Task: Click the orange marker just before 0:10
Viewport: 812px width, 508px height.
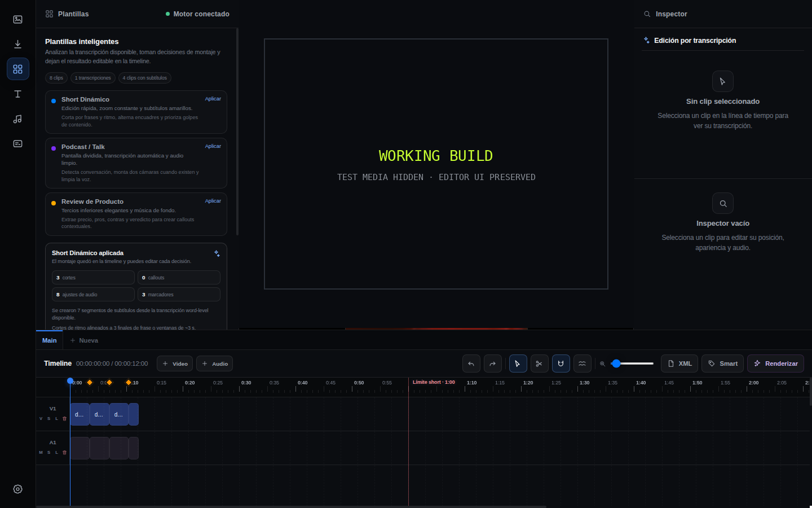Action: (x=129, y=383)
